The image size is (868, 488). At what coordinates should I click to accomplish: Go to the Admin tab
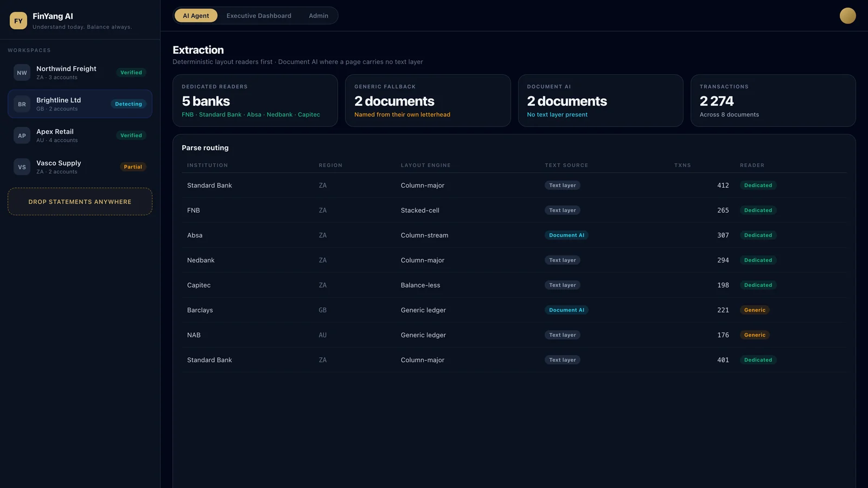tap(318, 16)
